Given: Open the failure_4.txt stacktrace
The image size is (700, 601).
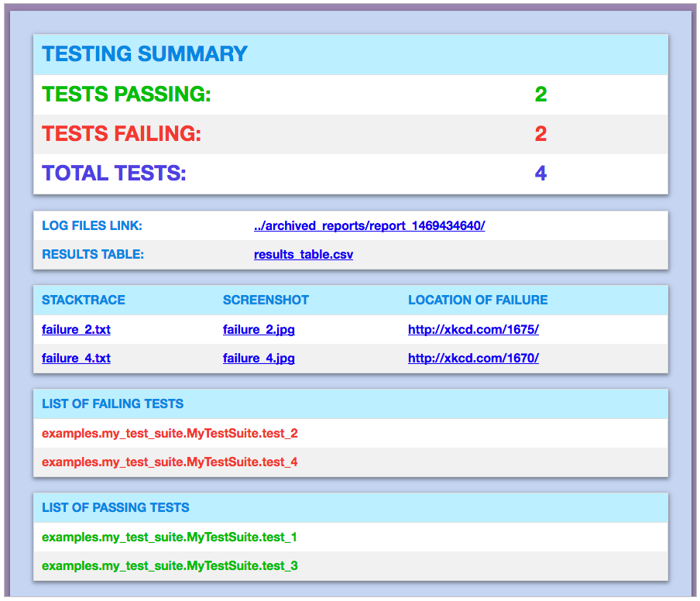Looking at the screenshot, I should 76,358.
